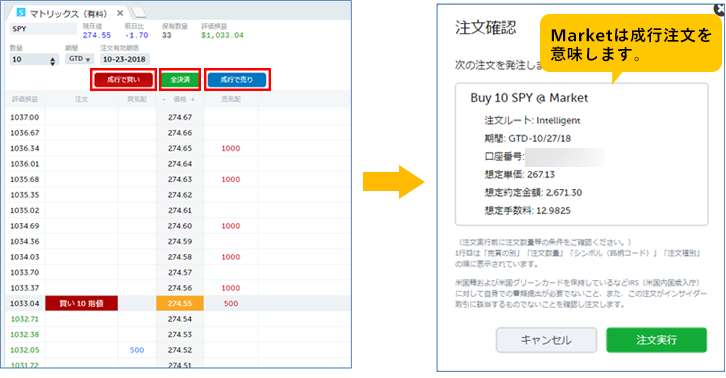Click price cell 274.67
Image resolution: width=726 pixels, height=378 pixels.
(x=180, y=117)
